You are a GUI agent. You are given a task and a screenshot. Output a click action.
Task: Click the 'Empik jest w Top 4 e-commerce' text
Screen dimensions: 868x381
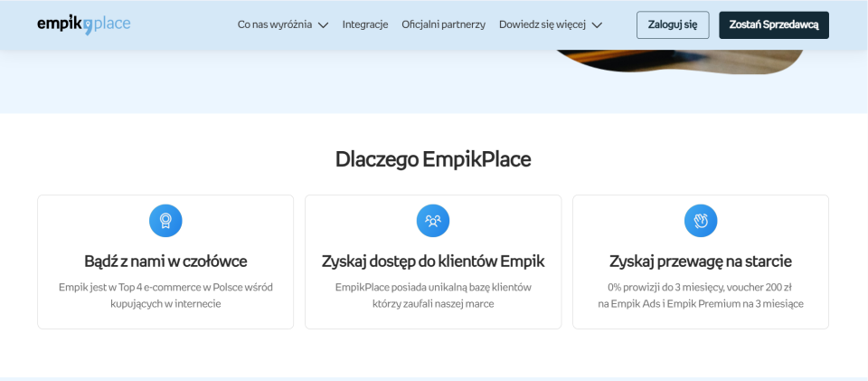tap(165, 295)
